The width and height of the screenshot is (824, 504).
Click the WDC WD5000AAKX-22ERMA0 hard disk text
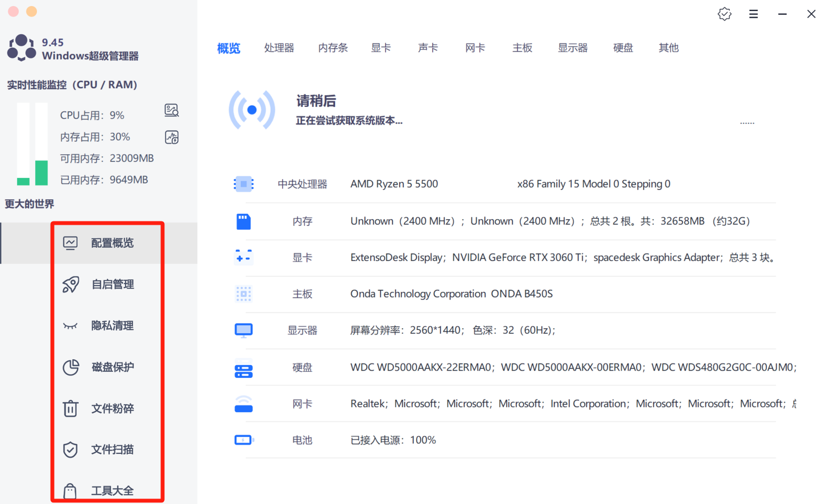(421, 367)
